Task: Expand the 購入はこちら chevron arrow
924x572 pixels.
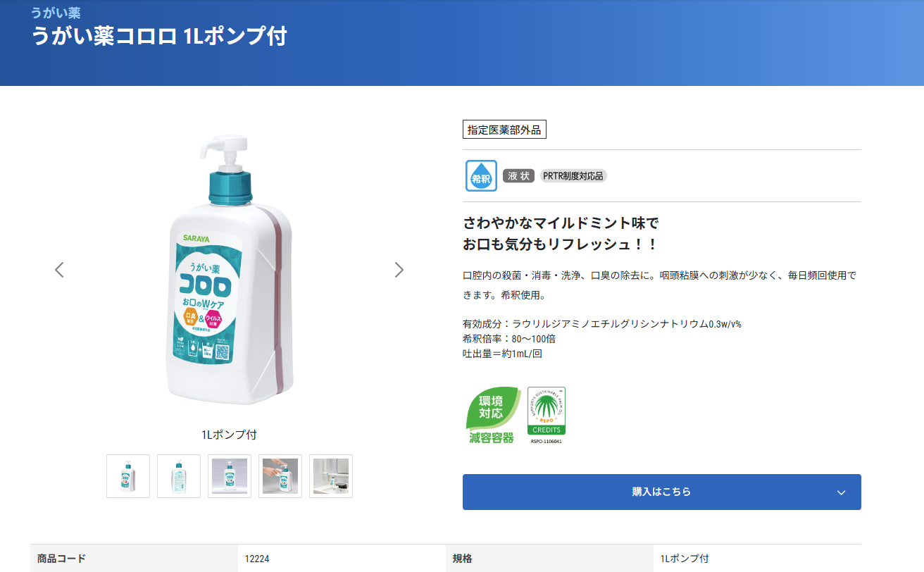Action: [841, 492]
